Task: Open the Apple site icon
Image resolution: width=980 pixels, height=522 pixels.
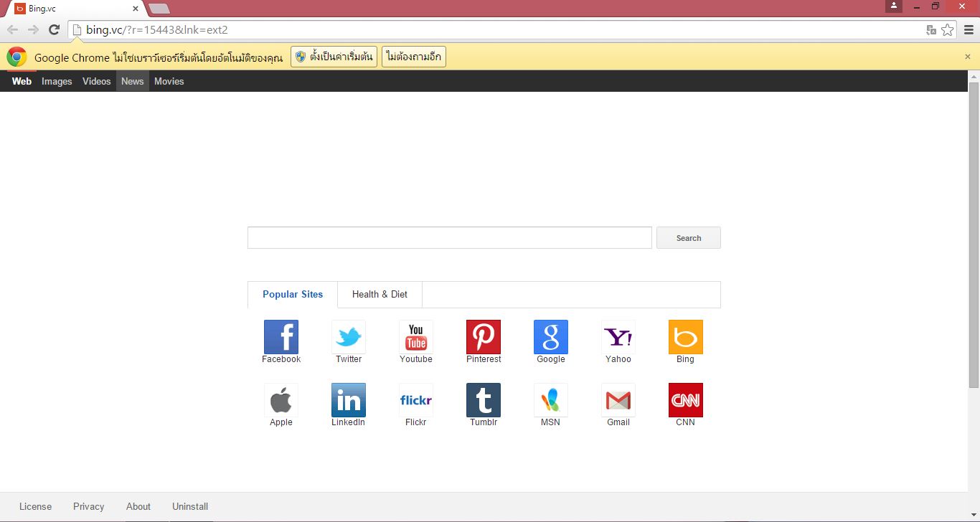Action: point(281,400)
